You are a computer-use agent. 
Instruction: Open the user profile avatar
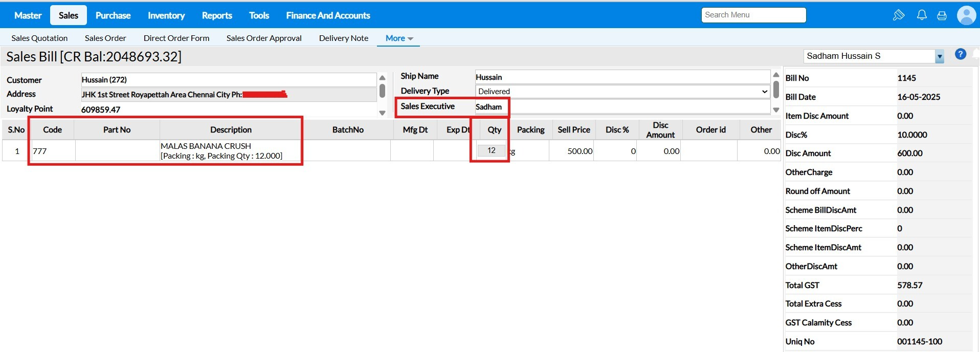coord(966,15)
